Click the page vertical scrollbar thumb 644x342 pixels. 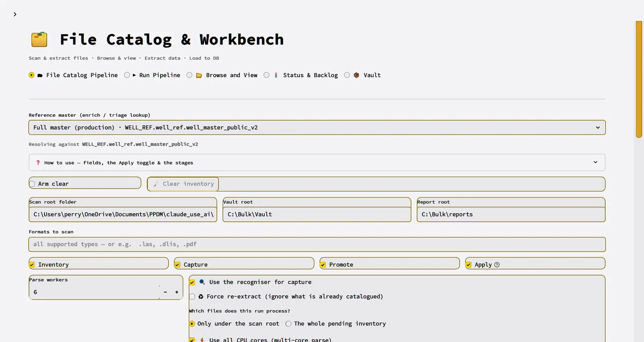tap(639, 79)
